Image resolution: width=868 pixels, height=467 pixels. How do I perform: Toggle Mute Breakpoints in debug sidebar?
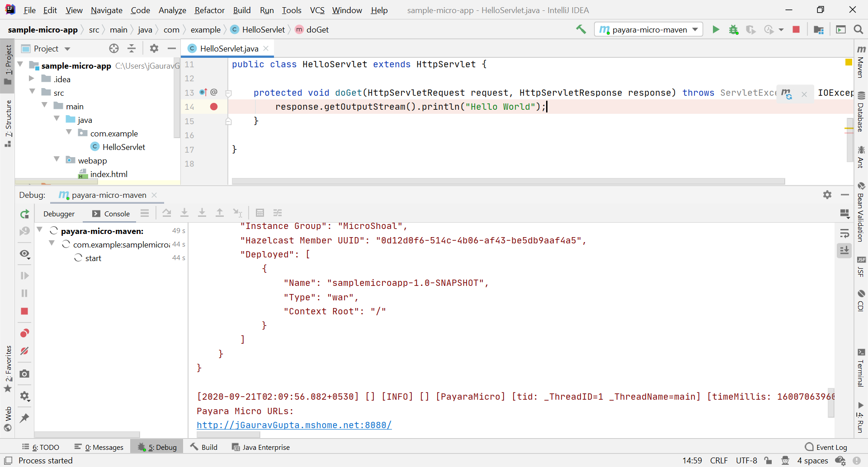(x=25, y=351)
